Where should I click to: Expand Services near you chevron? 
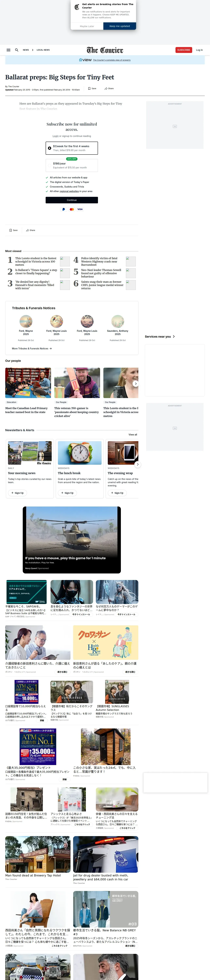[174, 336]
